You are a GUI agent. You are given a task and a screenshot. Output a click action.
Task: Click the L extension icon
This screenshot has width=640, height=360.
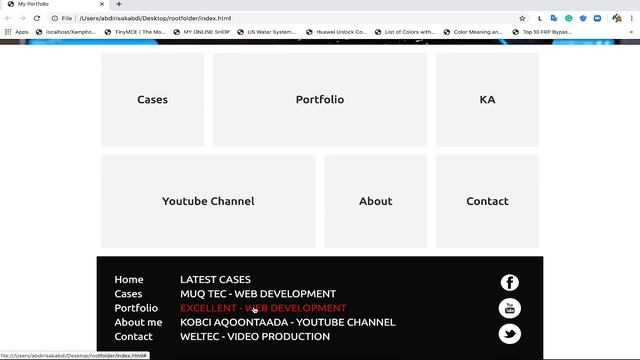click(x=540, y=18)
